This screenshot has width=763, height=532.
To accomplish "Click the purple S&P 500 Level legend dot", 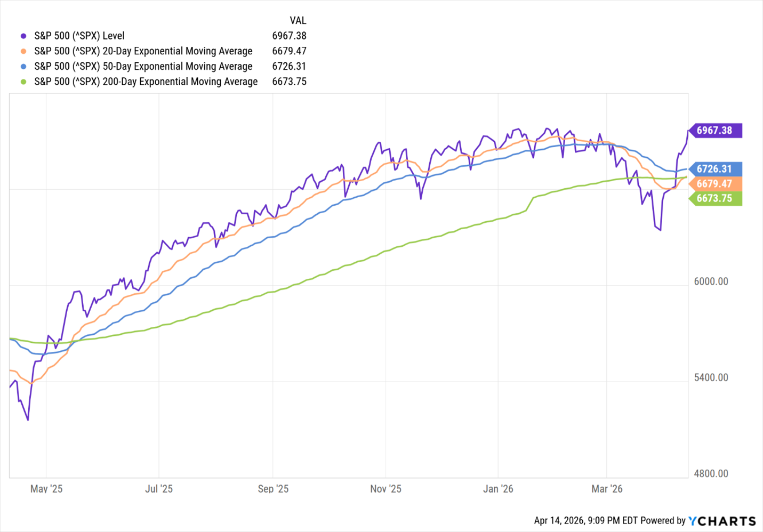I will 23,36.
